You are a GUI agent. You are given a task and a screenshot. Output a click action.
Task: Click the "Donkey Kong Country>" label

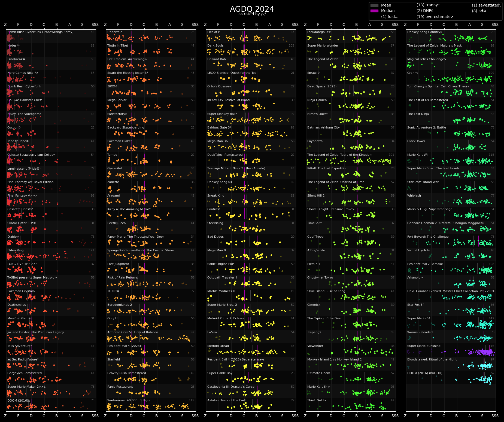(x=425, y=32)
